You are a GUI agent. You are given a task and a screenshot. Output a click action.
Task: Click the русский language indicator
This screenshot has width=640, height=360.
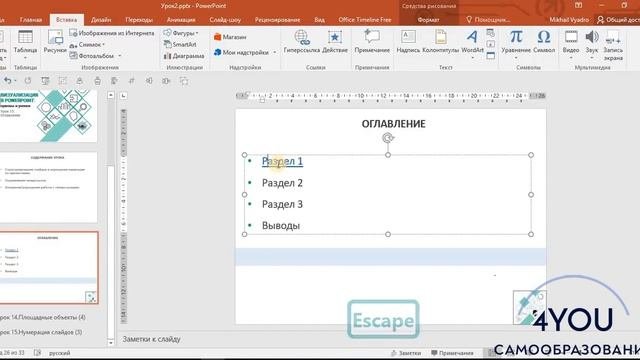click(60, 353)
